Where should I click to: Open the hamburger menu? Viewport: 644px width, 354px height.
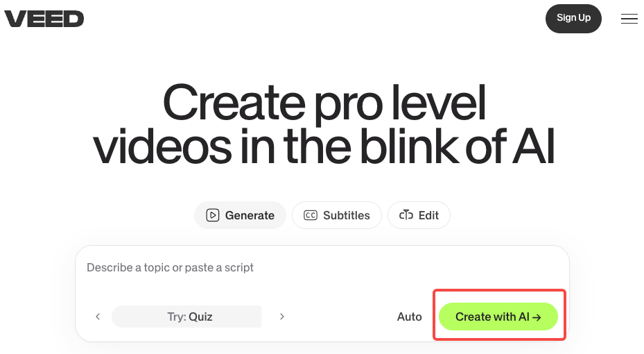pos(629,19)
